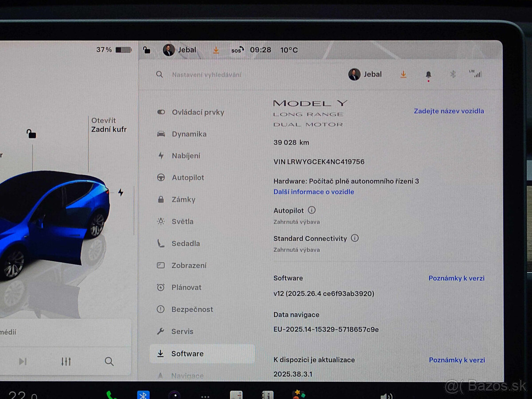Expand Standard Connectivity info details
Viewport: 532px width, 399px height.
click(x=354, y=238)
